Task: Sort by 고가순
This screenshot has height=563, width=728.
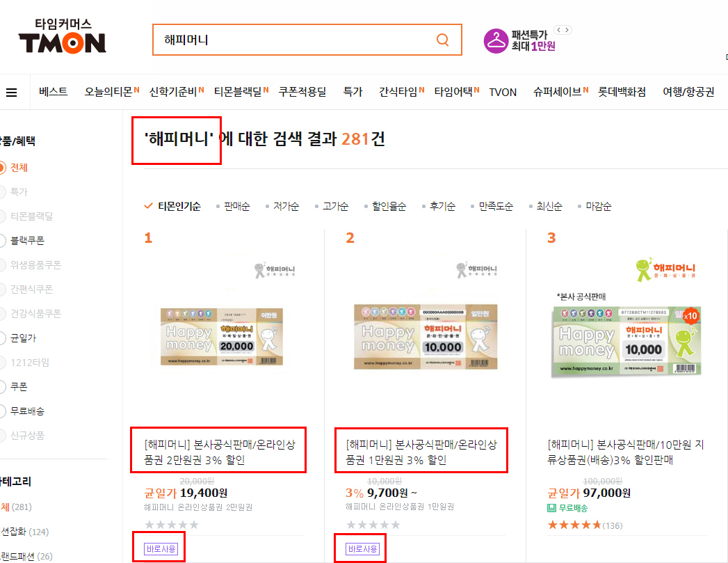Action: [x=335, y=206]
